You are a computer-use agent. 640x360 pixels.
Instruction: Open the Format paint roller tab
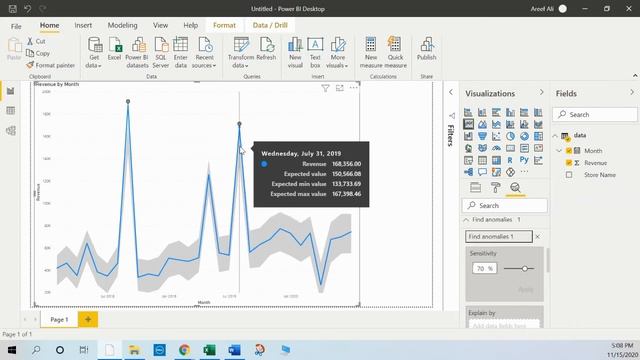click(x=496, y=187)
